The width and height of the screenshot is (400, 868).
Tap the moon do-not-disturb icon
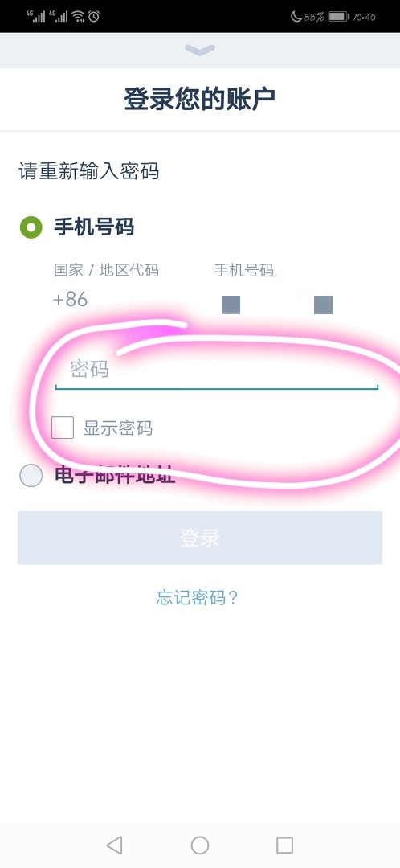[296, 17]
